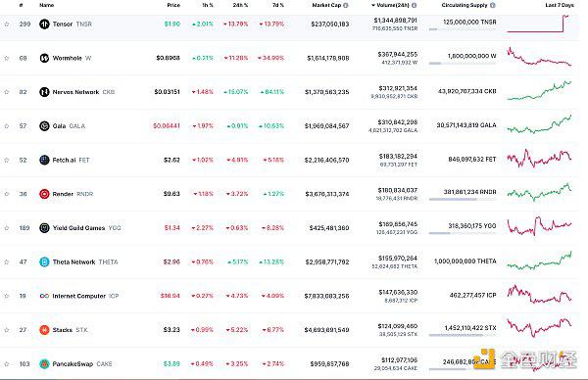Toggle the PancakeSwap watchlist star

coord(7,364)
